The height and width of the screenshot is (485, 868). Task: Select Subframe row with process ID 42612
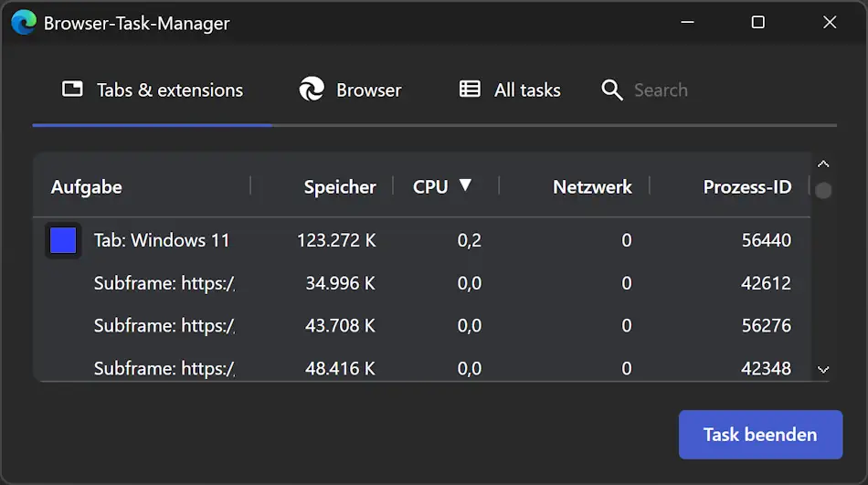[422, 283]
